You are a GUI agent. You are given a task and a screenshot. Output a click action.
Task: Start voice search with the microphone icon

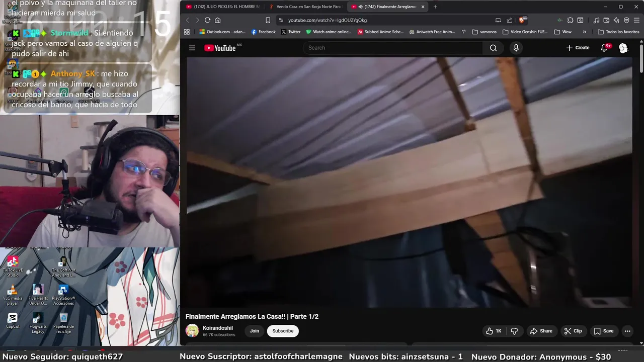pos(516,48)
